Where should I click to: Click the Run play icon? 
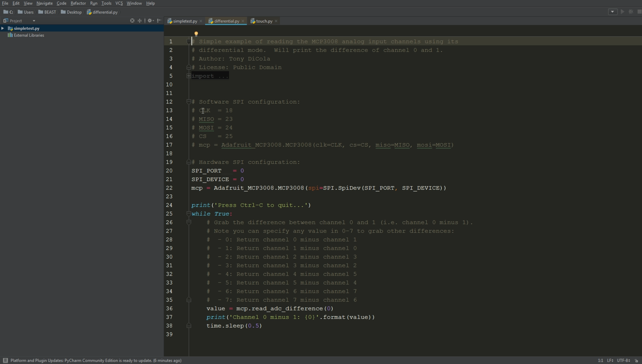tap(623, 12)
